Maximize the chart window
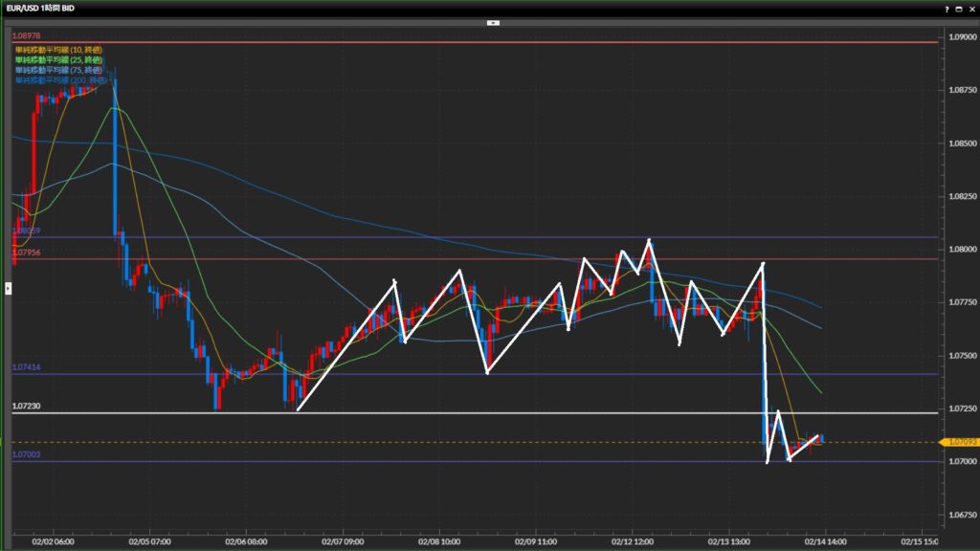 [959, 9]
